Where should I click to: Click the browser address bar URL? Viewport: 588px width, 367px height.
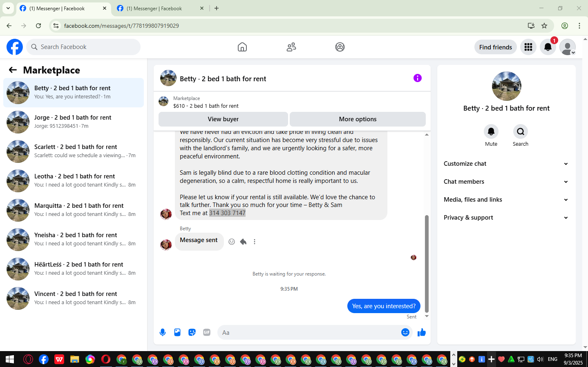click(x=121, y=26)
